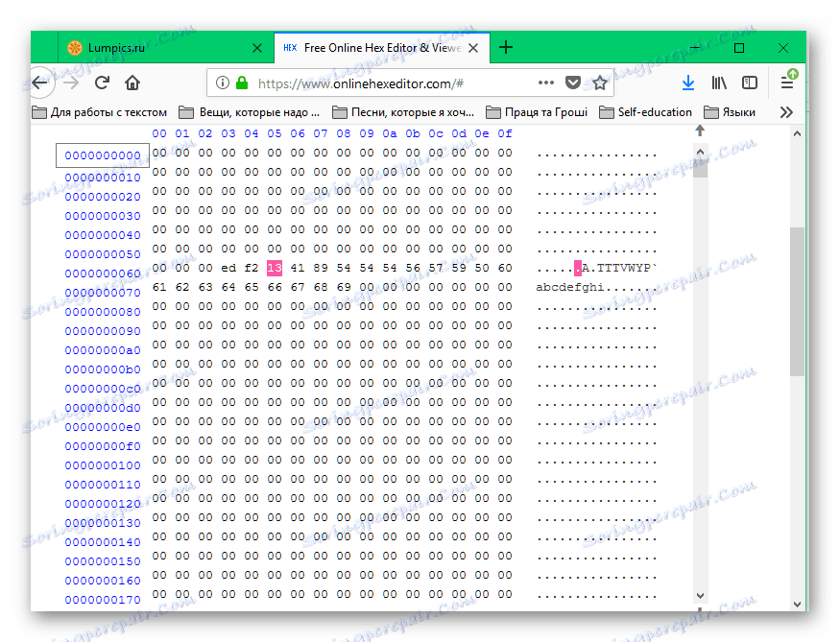
Task: Select byte 'f2' in row 0000000060
Action: pyautogui.click(x=252, y=268)
